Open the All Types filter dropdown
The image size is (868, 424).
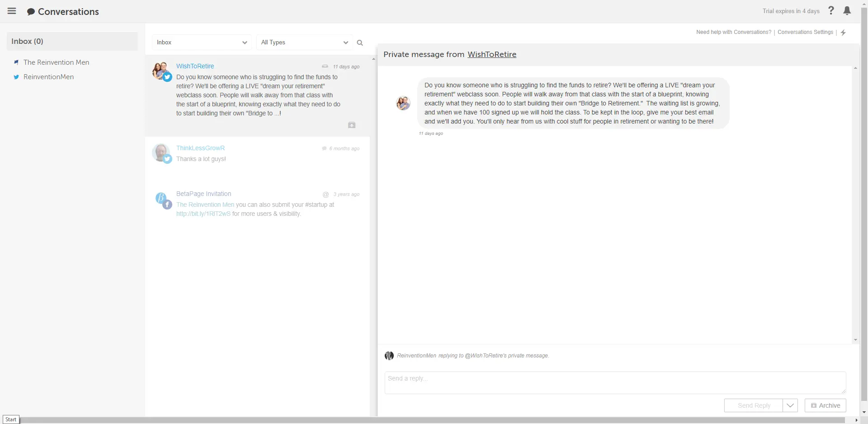click(304, 43)
